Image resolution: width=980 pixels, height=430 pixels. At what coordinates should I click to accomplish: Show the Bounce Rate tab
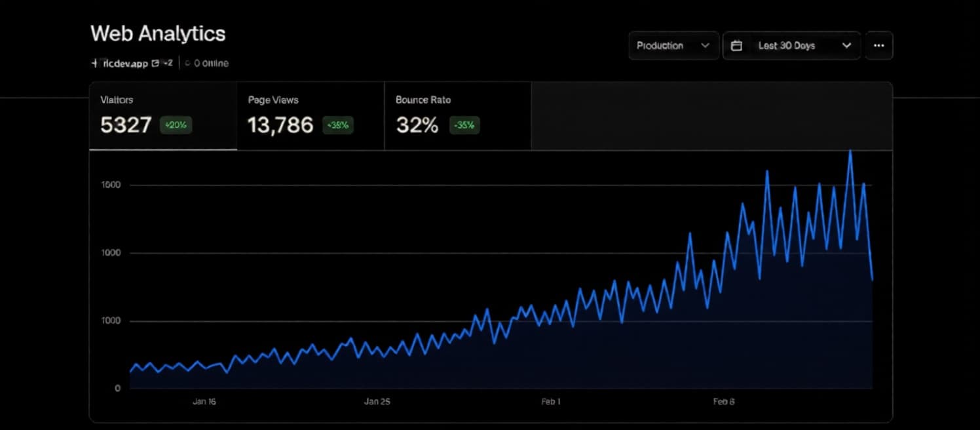tap(458, 117)
